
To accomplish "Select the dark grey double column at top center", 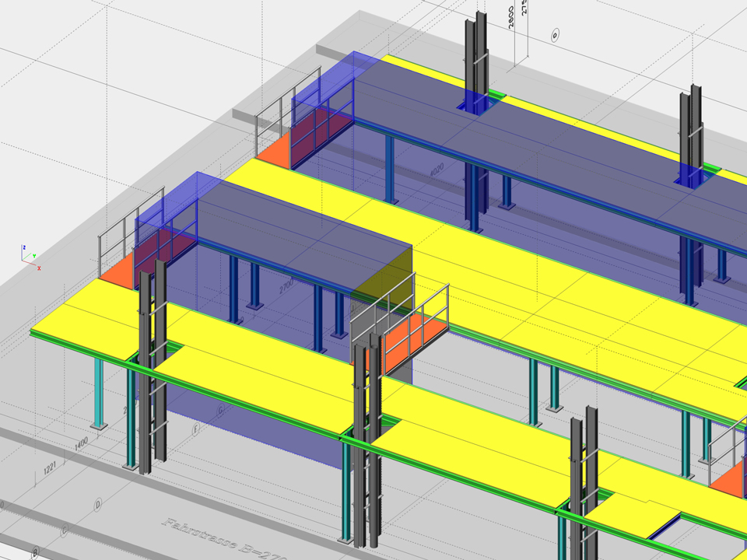I will click(476, 54).
